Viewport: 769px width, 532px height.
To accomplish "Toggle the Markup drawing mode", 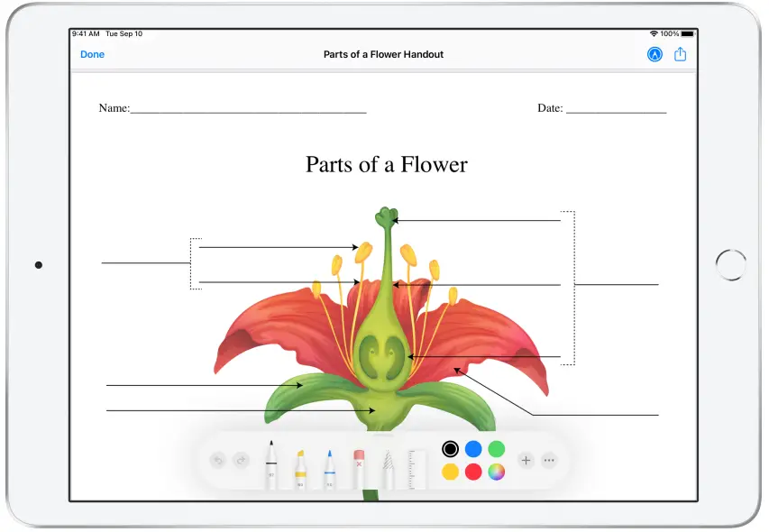I will [654, 53].
